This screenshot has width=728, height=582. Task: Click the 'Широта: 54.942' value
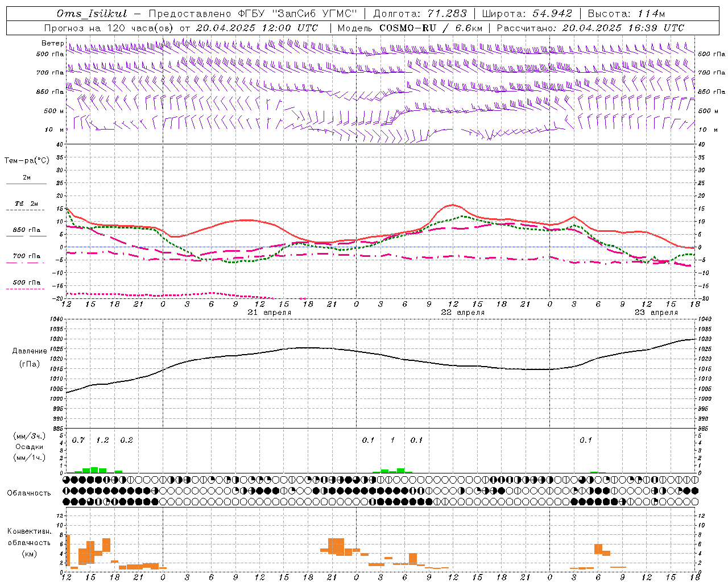click(527, 14)
